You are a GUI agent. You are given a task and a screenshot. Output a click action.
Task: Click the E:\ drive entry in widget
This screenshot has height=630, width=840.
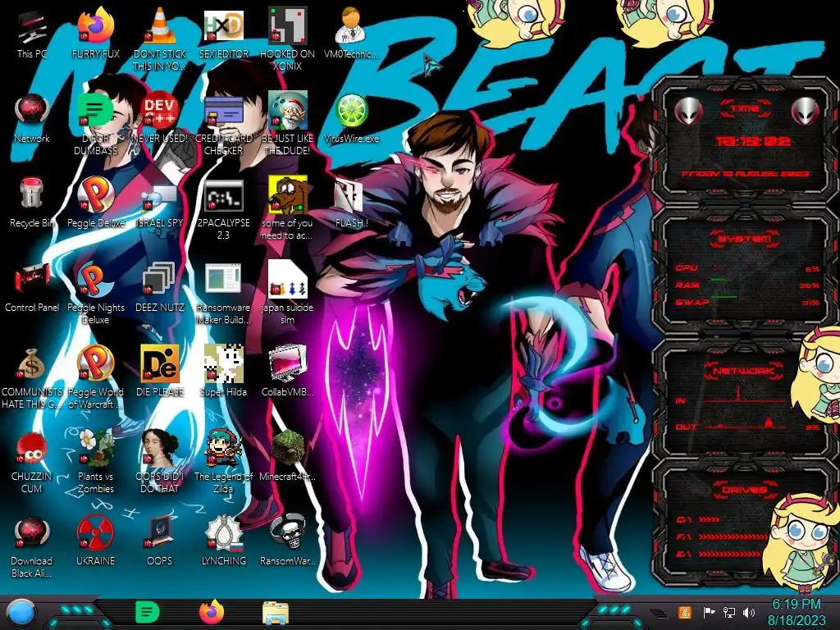pos(719,554)
